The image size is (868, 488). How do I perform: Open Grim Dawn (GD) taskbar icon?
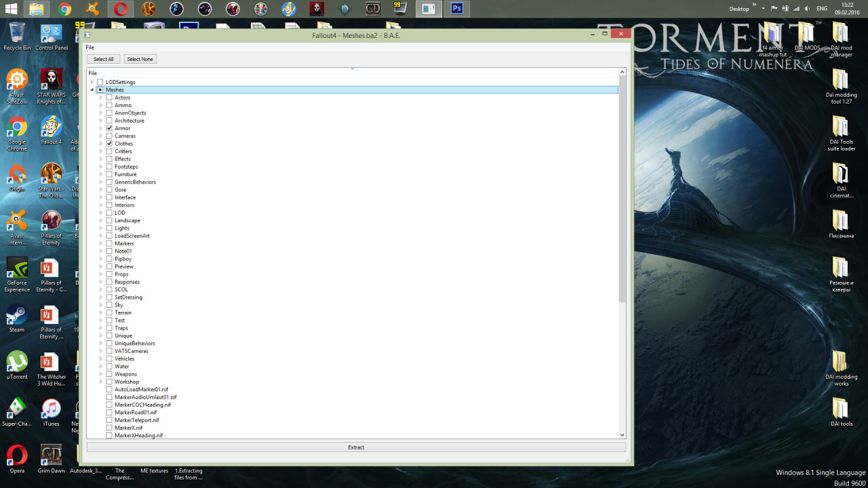372,9
